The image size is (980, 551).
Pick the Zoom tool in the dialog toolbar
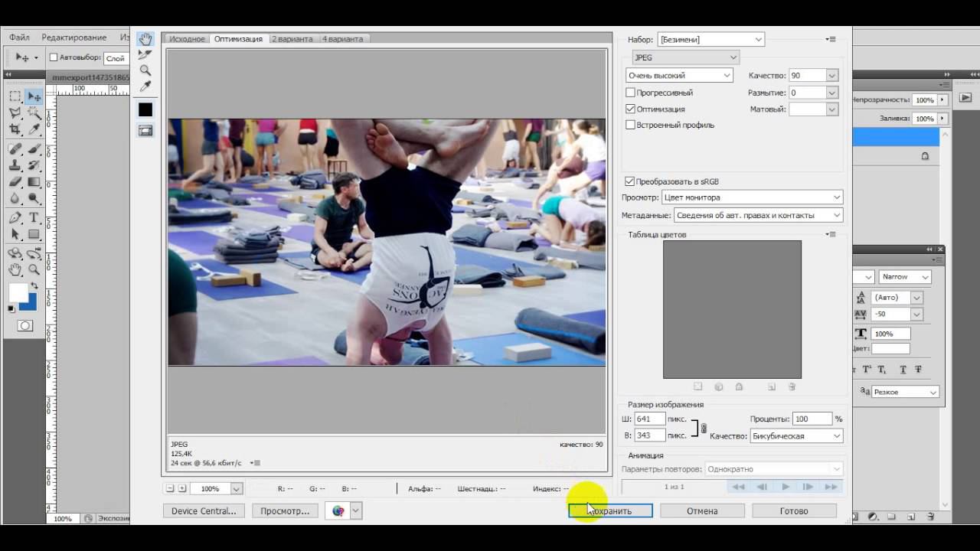click(145, 70)
